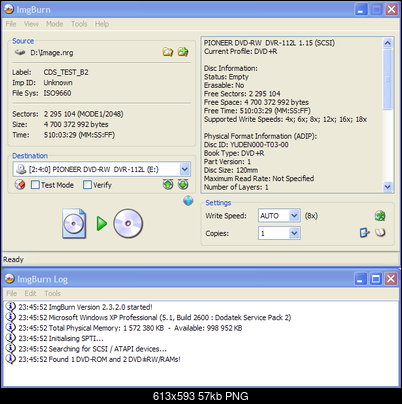Select the Found 1 DVD-ROM log entry

[x=99, y=359]
